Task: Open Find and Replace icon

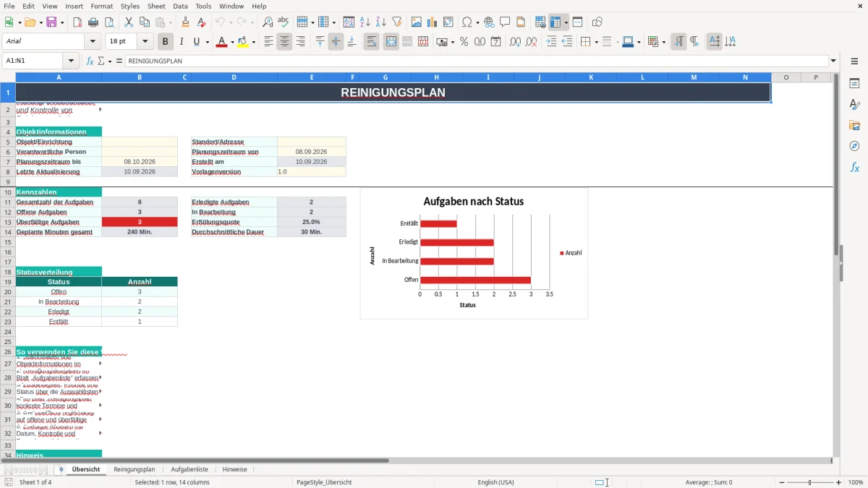Action: (268, 22)
